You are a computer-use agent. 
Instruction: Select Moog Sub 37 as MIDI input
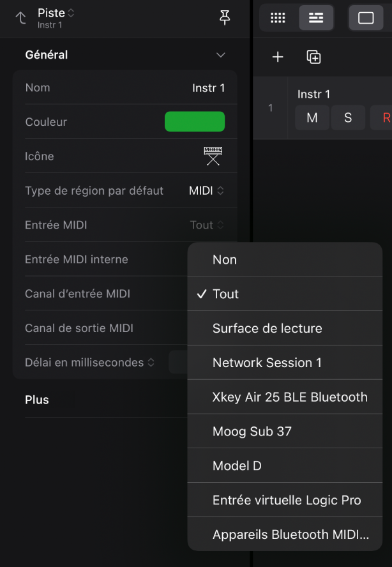click(252, 432)
